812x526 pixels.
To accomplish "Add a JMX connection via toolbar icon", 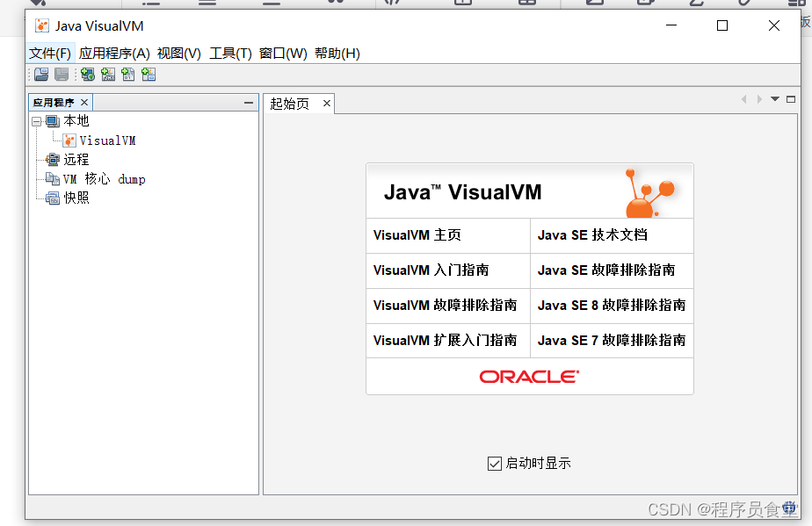I will [108, 75].
